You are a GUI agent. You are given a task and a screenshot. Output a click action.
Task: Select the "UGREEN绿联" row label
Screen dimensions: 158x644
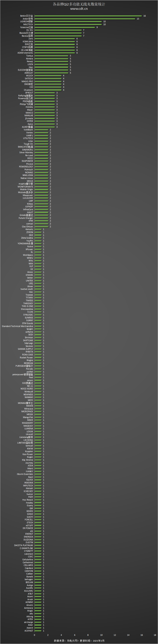pos(26,21)
